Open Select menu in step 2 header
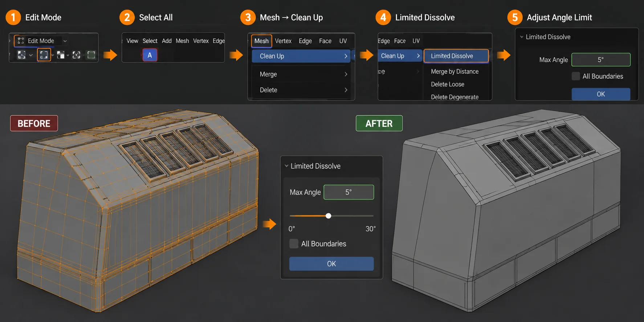This screenshot has height=322, width=644. (x=150, y=41)
